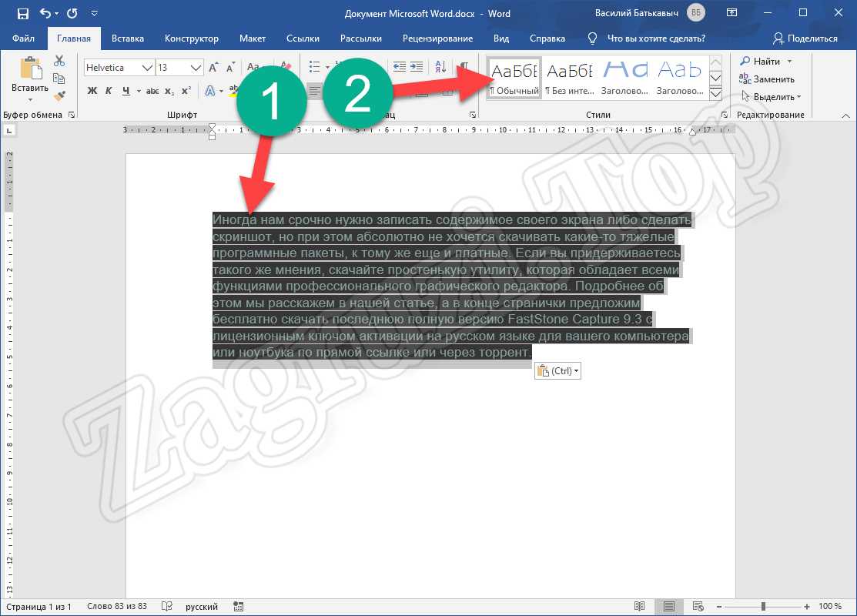
Task: Click the 'Слово 83 из 83' word count
Action: click(x=117, y=607)
